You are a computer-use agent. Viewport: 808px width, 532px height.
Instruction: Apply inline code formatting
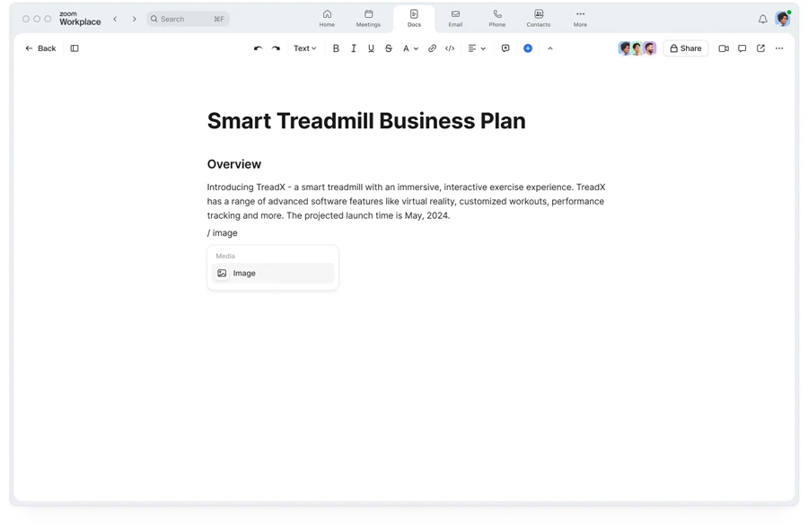[450, 48]
